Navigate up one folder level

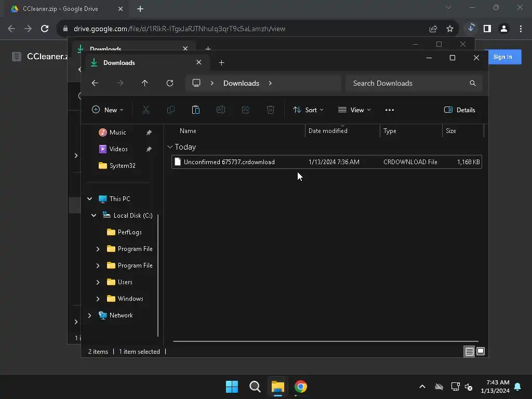[144, 83]
